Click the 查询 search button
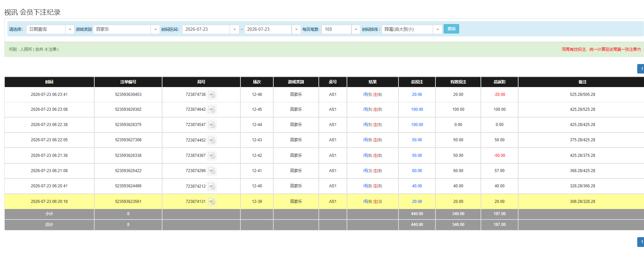This screenshot has width=644, height=271. (x=451, y=29)
